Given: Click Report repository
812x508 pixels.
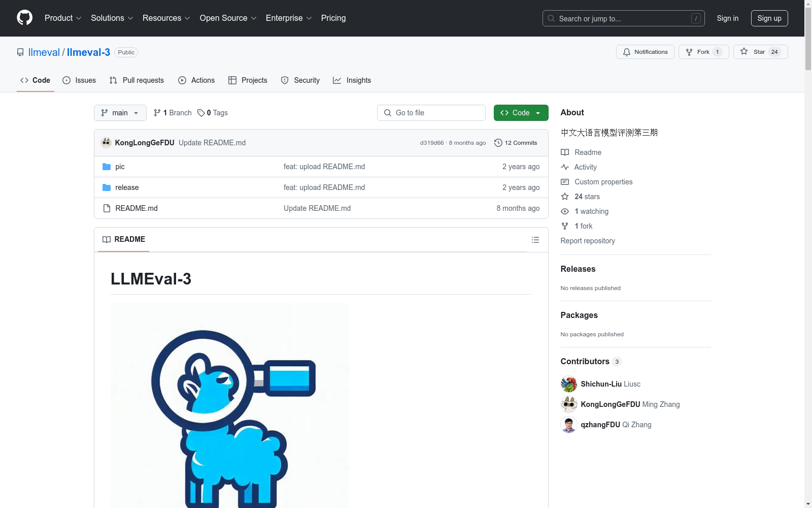Looking at the screenshot, I should 588,241.
